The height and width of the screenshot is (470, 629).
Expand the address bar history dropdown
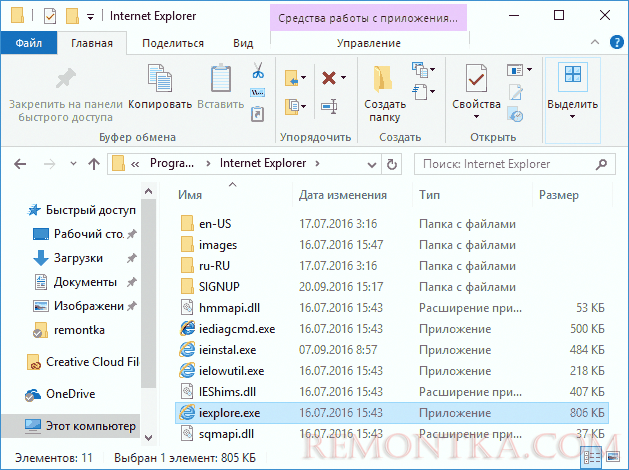pyautogui.click(x=372, y=164)
